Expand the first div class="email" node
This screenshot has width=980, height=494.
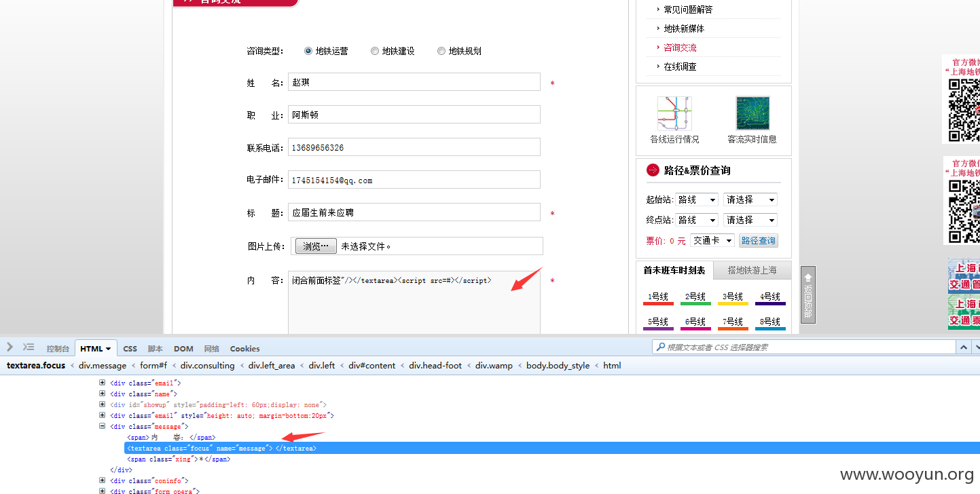coord(103,383)
